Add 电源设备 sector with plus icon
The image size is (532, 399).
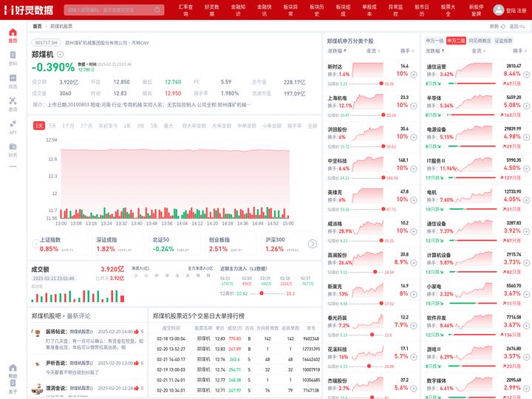pos(526,137)
